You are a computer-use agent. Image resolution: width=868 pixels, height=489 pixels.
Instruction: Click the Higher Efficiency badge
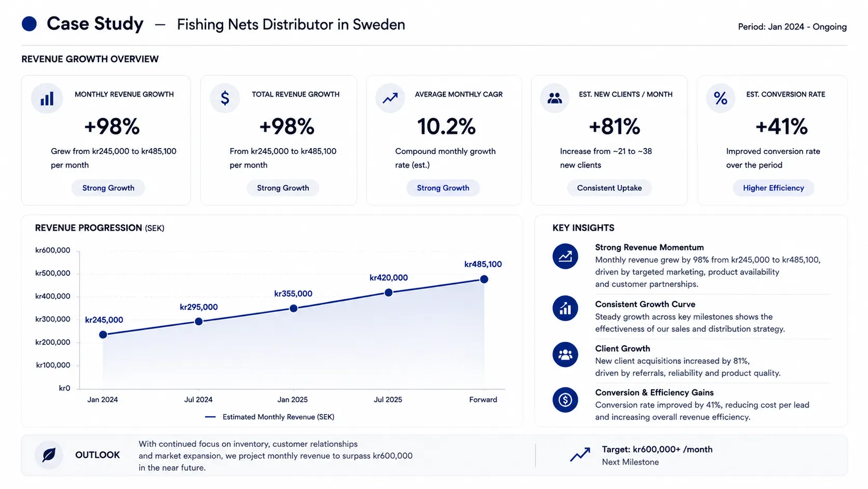(773, 188)
